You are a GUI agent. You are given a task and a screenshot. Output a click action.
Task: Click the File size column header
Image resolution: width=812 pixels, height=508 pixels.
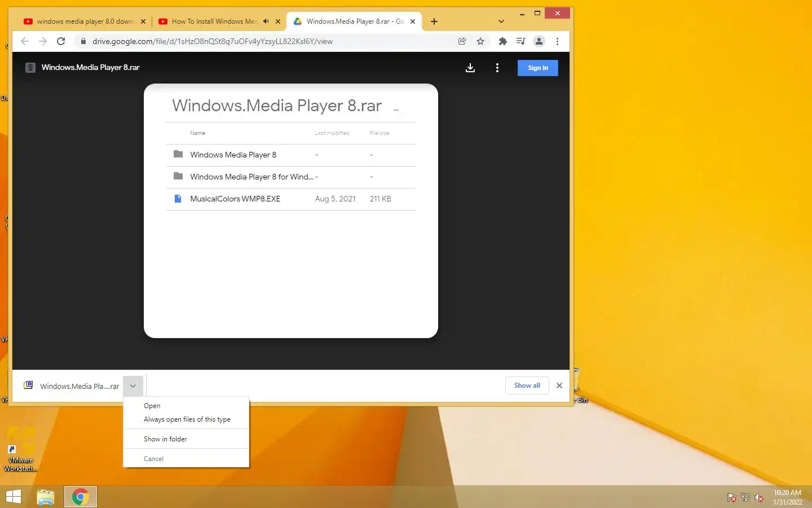point(379,133)
